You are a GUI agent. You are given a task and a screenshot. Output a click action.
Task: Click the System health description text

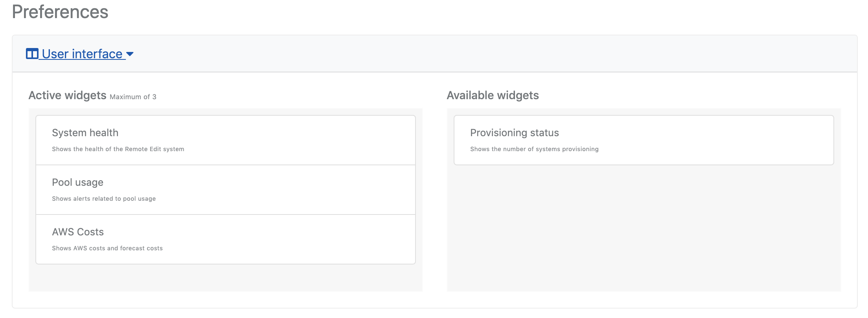pyautogui.click(x=118, y=149)
